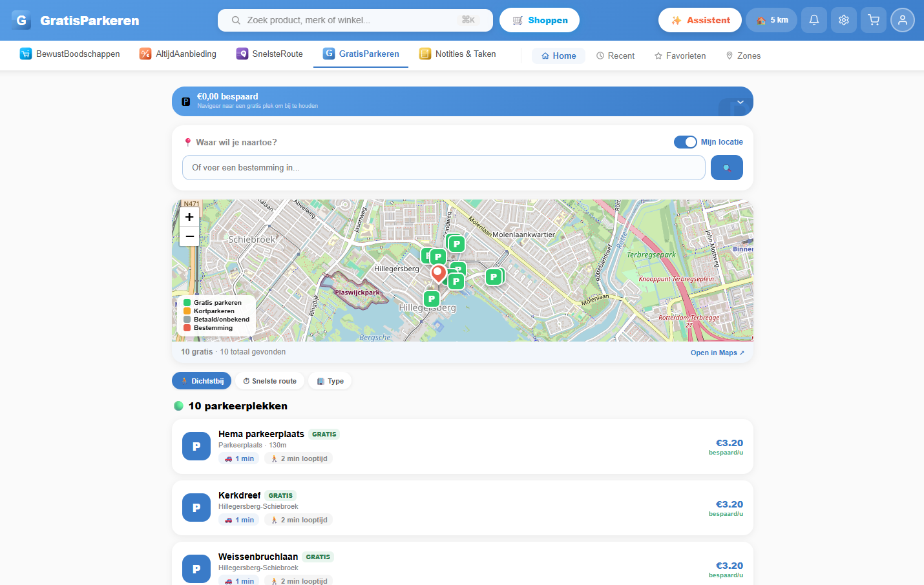This screenshot has height=585, width=924.
Task: Open the Favorieten tab
Action: point(680,56)
